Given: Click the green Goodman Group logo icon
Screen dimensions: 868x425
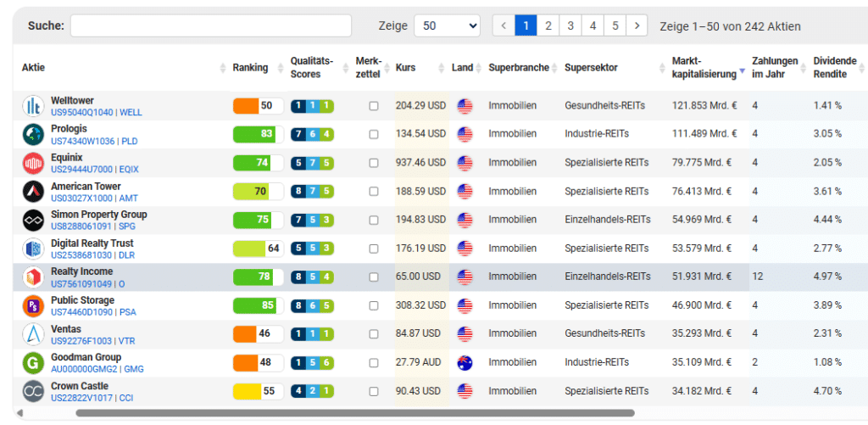Looking at the screenshot, I should (x=33, y=363).
